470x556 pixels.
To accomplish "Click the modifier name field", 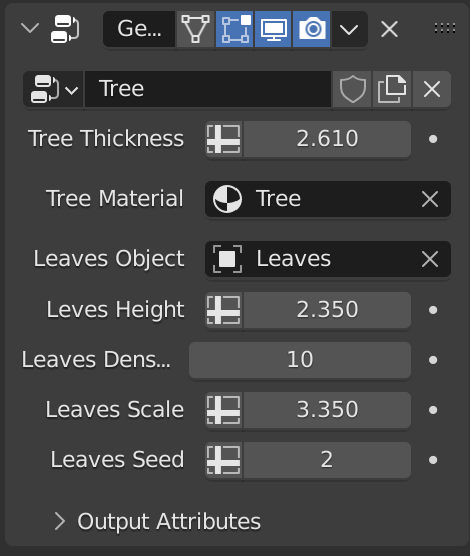I will [139, 29].
